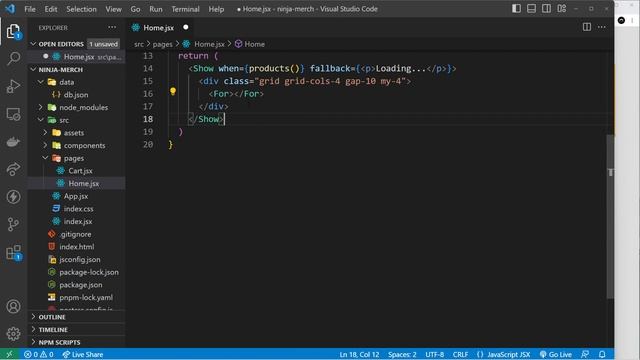
Task: Open the Terminal menu
Action: pos(185,9)
